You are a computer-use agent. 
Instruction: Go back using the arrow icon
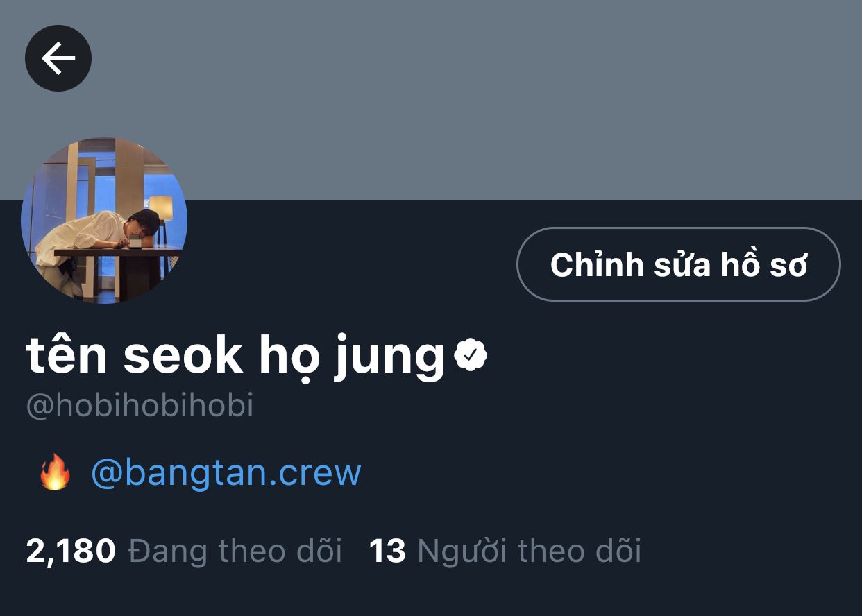pos(58,58)
